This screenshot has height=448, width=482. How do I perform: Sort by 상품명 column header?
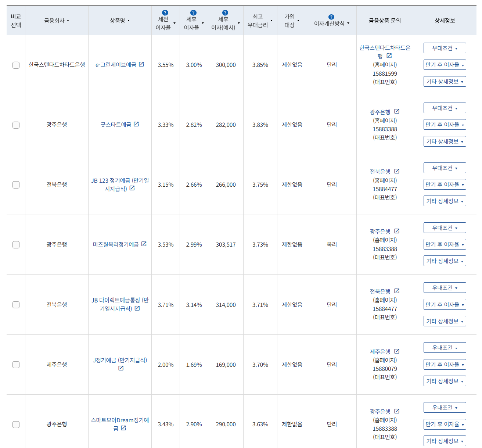[120, 21]
